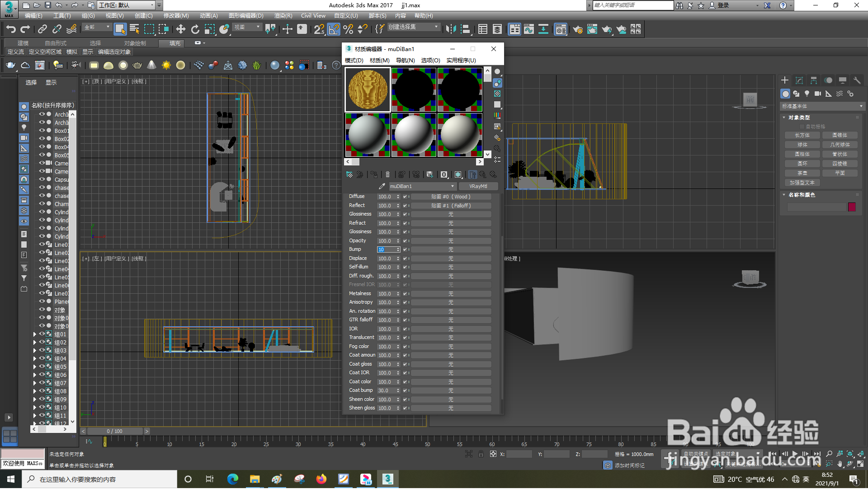
Task: Open the 渲染(R) menu
Action: (283, 16)
